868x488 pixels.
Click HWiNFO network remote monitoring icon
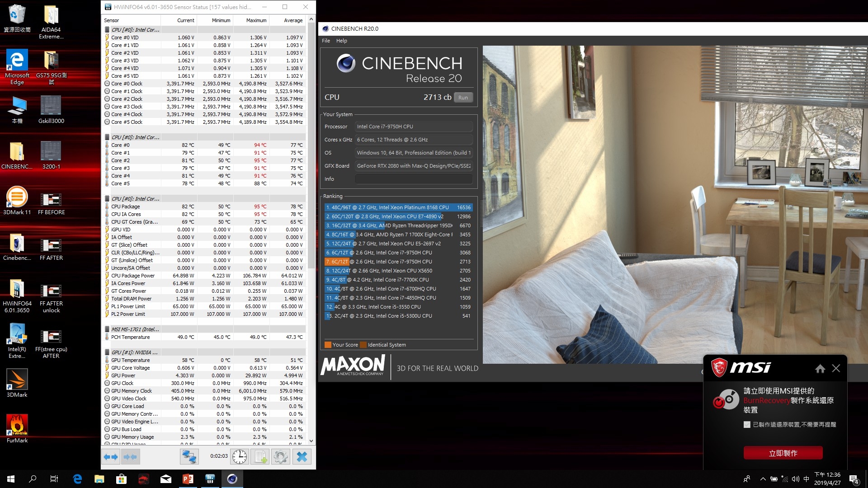[189, 457]
